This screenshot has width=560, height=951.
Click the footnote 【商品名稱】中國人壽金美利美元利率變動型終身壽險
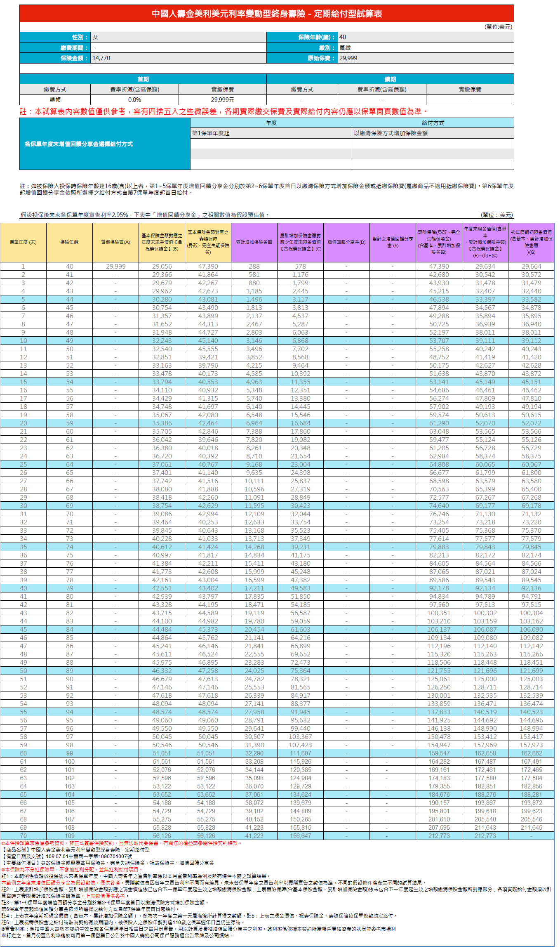(x=76, y=850)
